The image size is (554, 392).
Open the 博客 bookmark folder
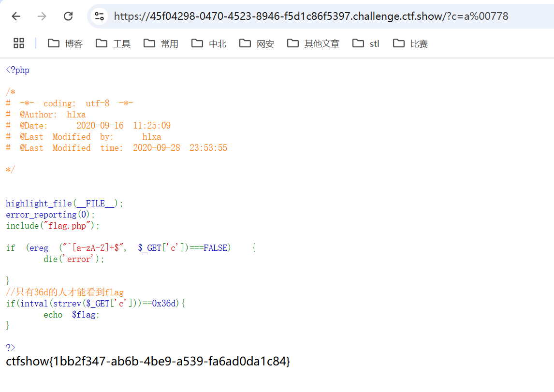(65, 44)
